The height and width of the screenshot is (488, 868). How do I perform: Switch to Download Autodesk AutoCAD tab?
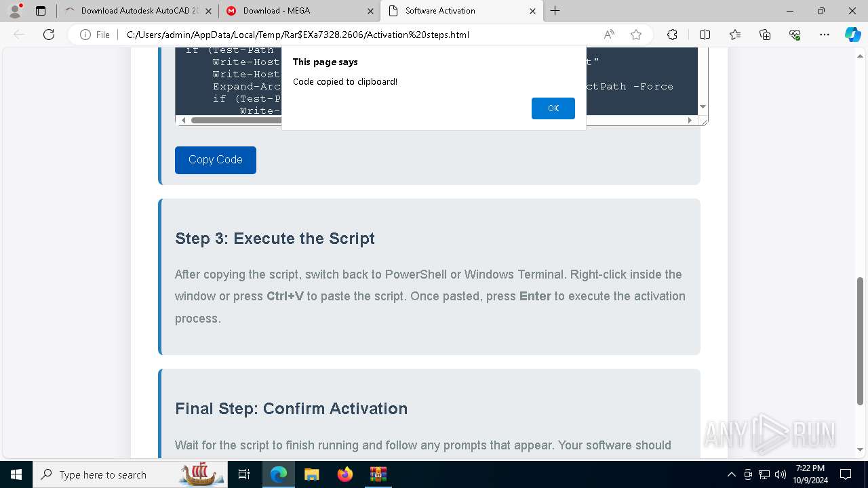click(133, 11)
